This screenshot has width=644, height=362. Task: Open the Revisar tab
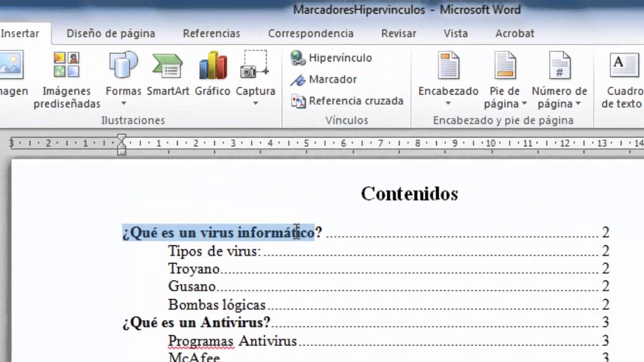(398, 34)
